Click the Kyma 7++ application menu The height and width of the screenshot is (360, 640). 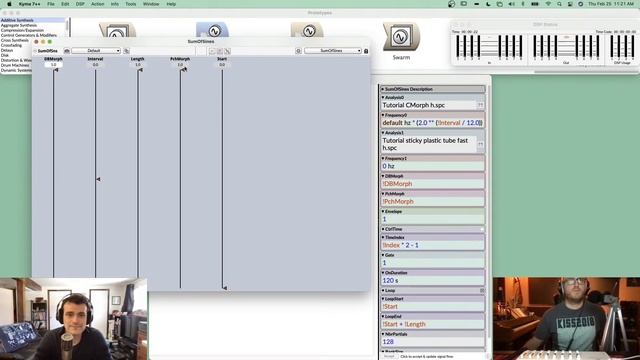[29, 4]
